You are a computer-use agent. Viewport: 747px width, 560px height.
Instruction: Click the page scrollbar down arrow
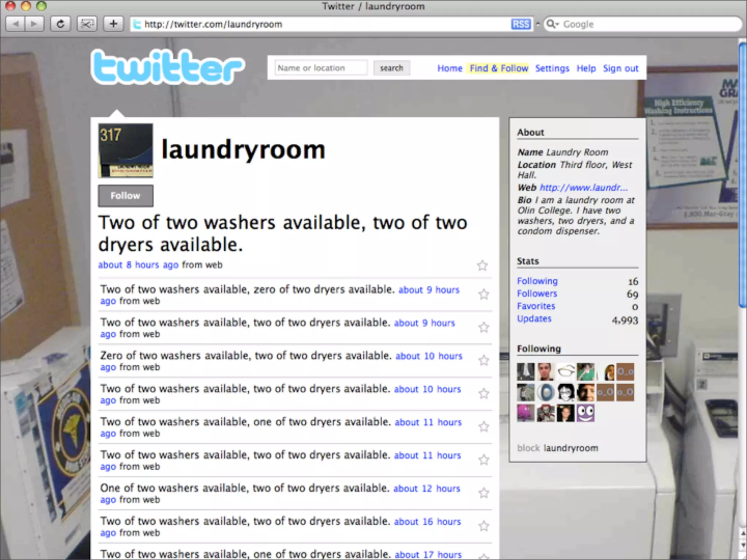pyautogui.click(x=743, y=545)
